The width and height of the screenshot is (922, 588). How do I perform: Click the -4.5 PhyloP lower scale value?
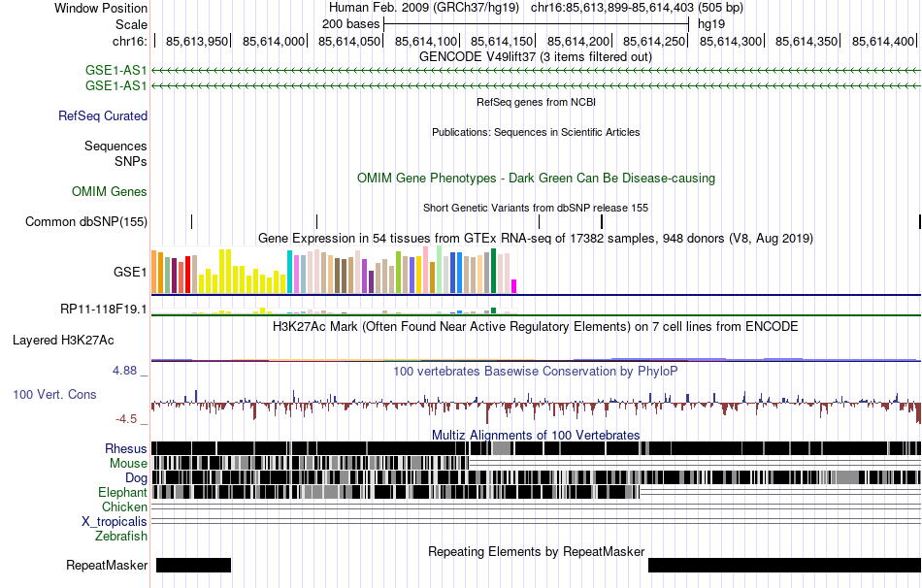click(x=126, y=419)
